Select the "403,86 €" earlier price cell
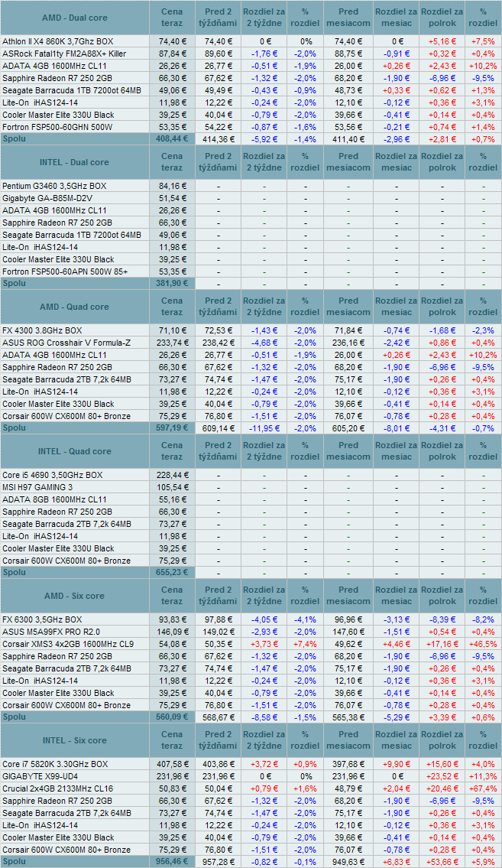502x868 pixels. point(219,764)
